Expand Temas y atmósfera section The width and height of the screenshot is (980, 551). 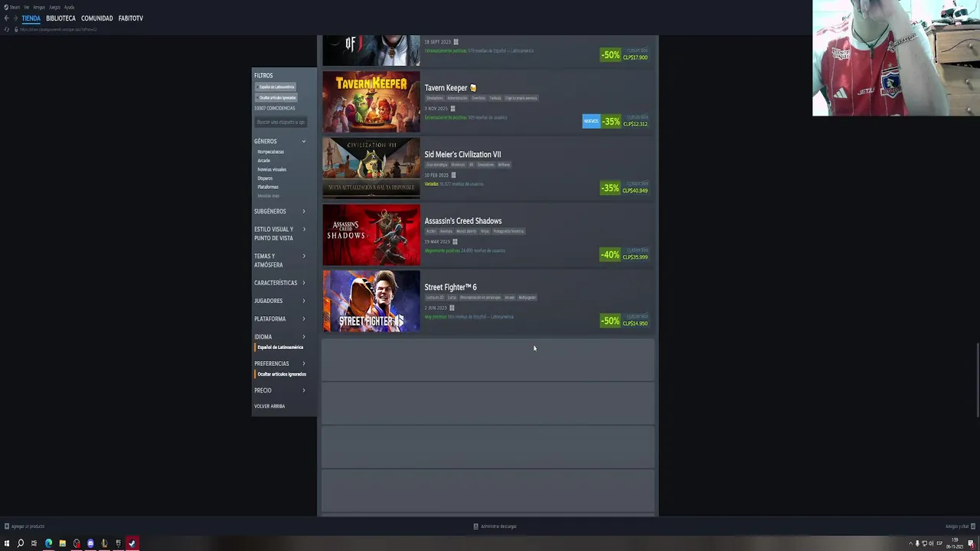[280, 260]
